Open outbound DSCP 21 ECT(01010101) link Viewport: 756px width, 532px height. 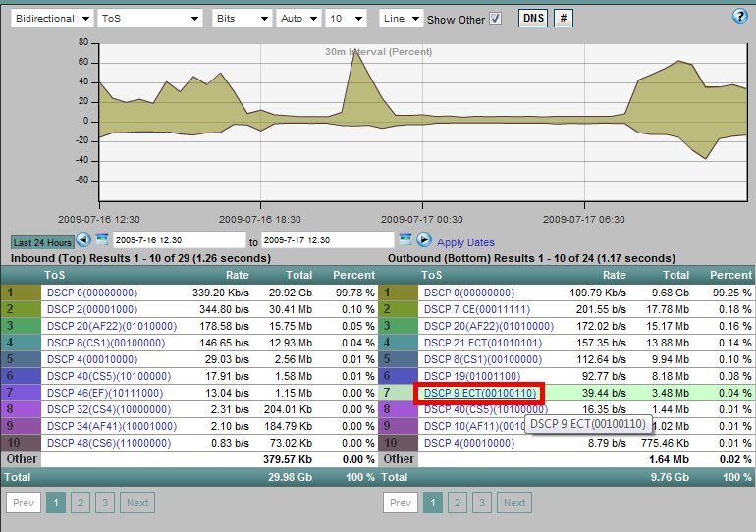(483, 344)
